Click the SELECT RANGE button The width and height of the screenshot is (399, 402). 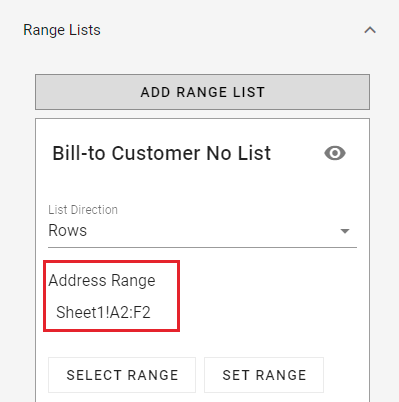click(x=122, y=375)
